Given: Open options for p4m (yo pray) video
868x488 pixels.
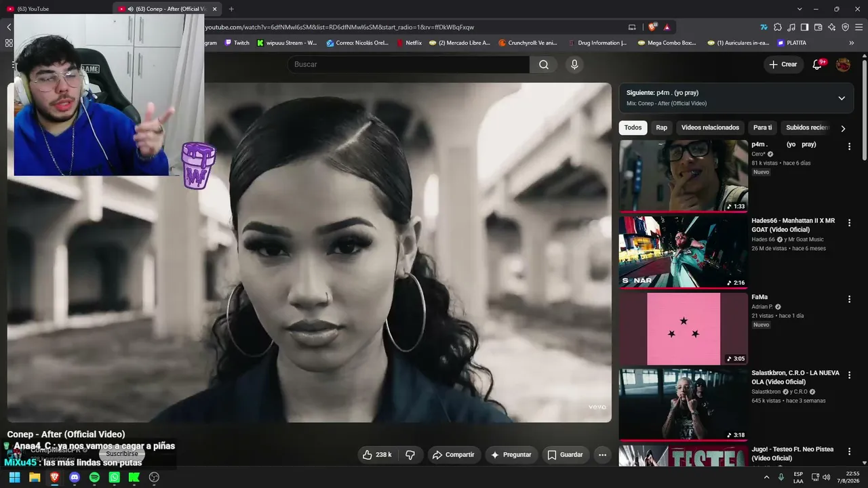Looking at the screenshot, I should pyautogui.click(x=849, y=146).
